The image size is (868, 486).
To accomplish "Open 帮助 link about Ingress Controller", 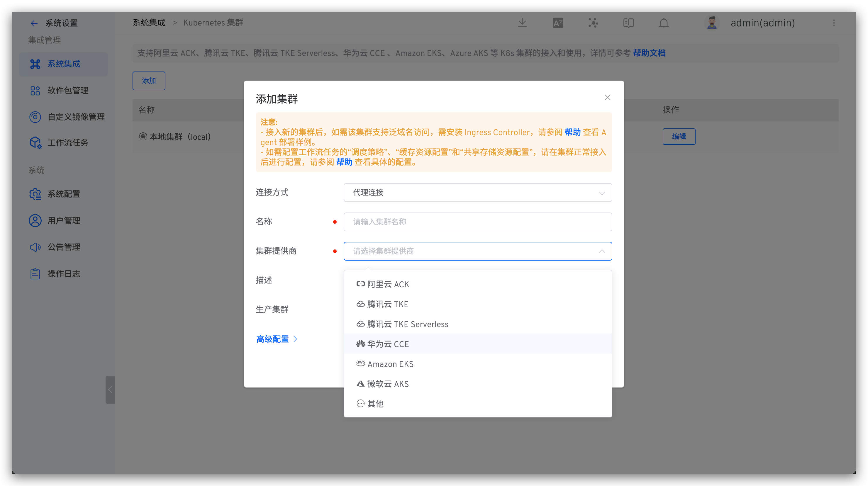I will click(572, 132).
